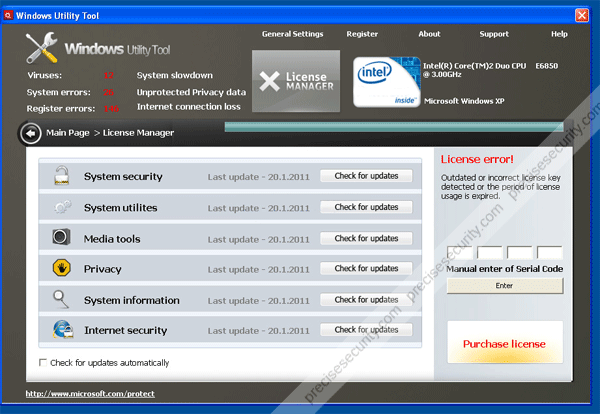Check for updates for System information

click(x=366, y=300)
